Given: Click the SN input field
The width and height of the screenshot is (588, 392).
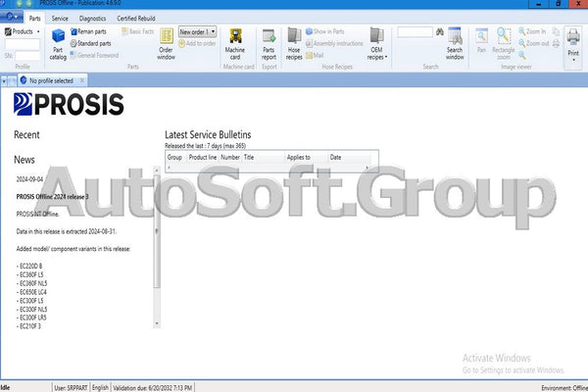Looking at the screenshot, I should coord(27,56).
